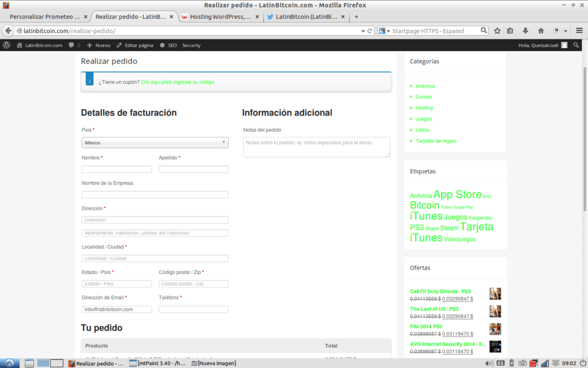
Task: Click the Fifa 2014 product thumbnail
Action: 495,329
